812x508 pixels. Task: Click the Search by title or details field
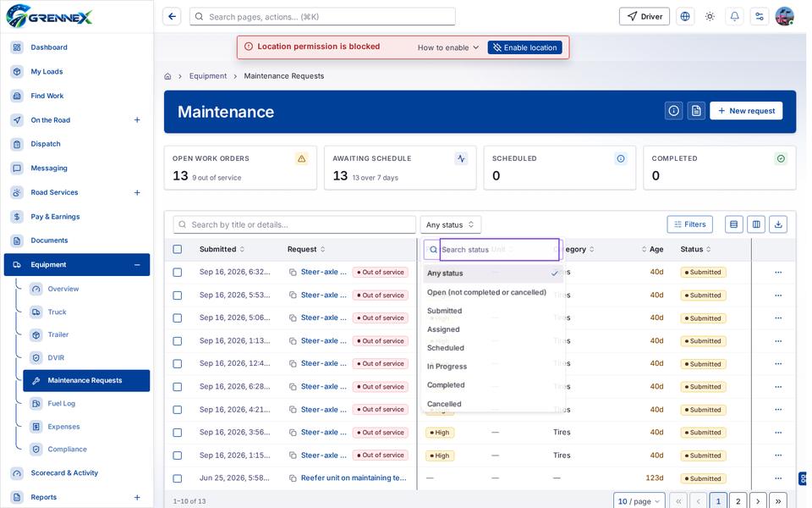(x=294, y=224)
